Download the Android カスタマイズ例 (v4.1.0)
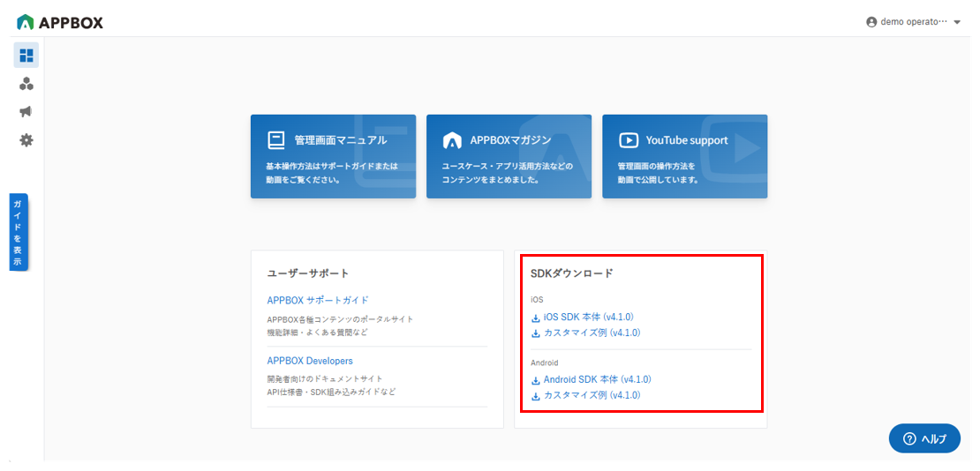Image resolution: width=980 pixels, height=471 pixels. point(592,395)
